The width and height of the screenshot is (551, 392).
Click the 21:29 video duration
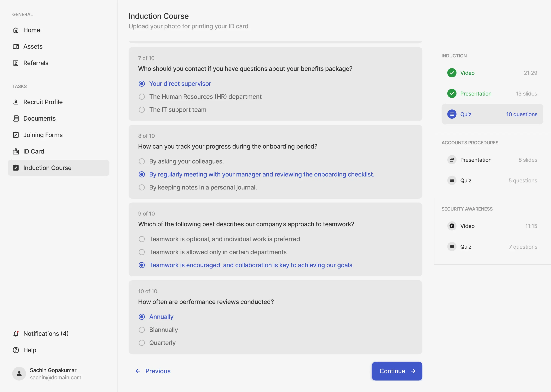[x=530, y=73]
